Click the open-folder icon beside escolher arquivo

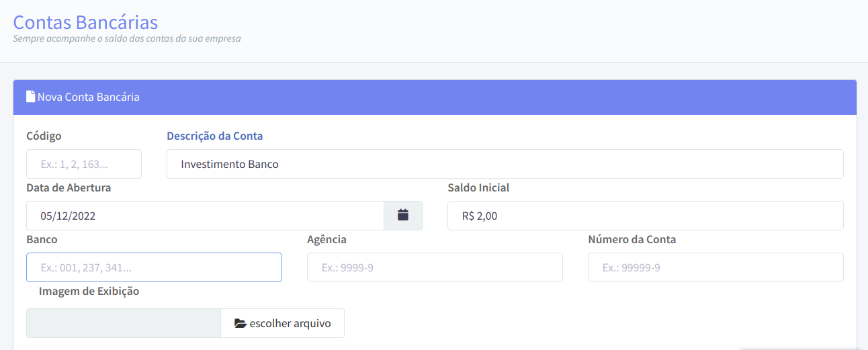241,324
